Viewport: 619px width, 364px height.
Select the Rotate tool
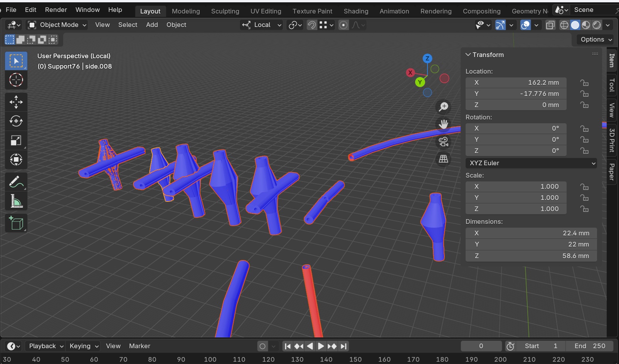point(16,121)
